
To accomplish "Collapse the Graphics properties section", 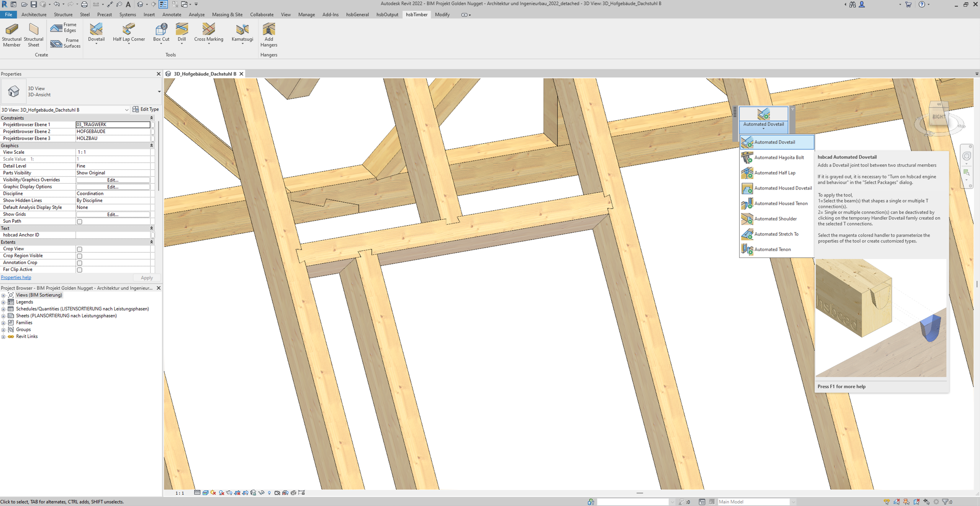I will click(151, 146).
